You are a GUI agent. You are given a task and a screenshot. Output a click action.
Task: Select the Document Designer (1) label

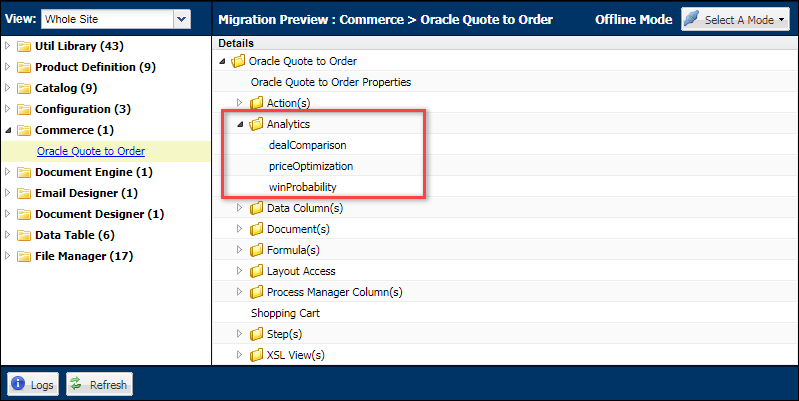(99, 214)
